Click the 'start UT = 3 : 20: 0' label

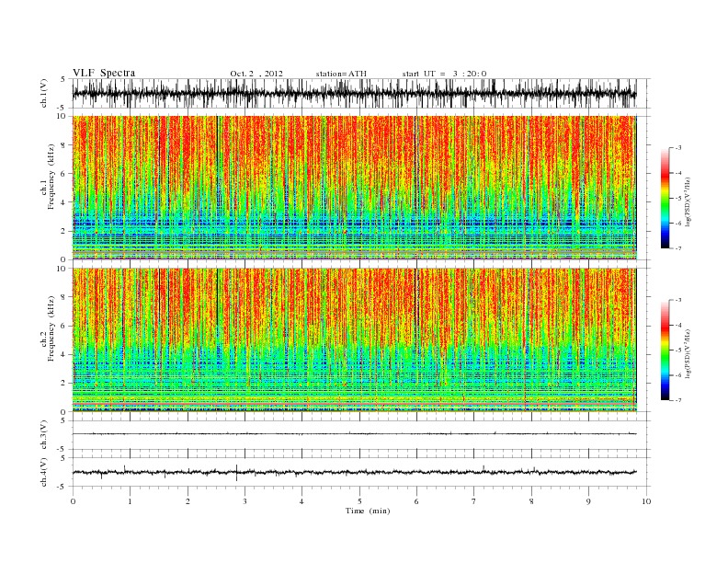coord(444,74)
